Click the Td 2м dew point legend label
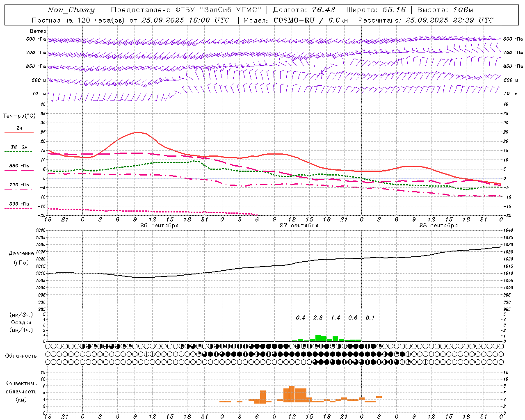This screenshot has height=420, width=525. click(x=19, y=147)
